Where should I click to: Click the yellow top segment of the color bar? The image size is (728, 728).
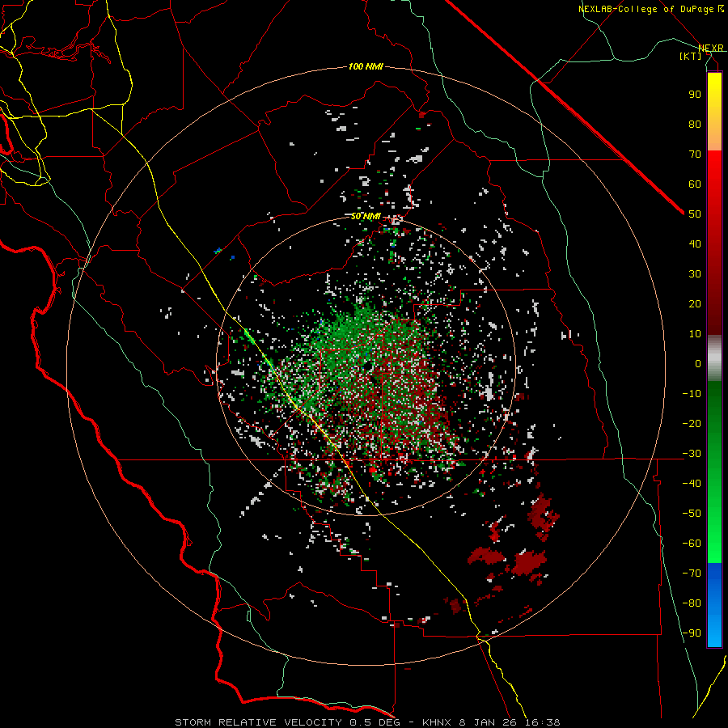(x=714, y=111)
